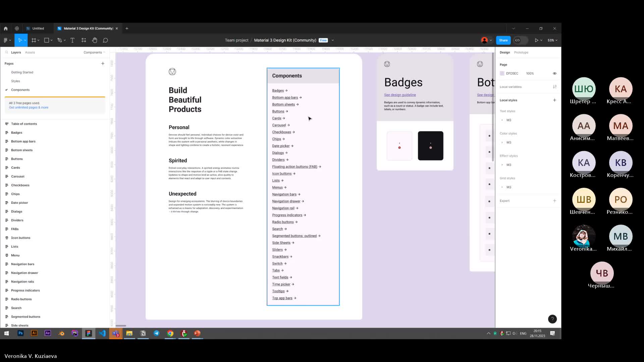The height and width of the screenshot is (362, 644).
Task: Click the DFD5EC hex color field
Action: pos(512,73)
